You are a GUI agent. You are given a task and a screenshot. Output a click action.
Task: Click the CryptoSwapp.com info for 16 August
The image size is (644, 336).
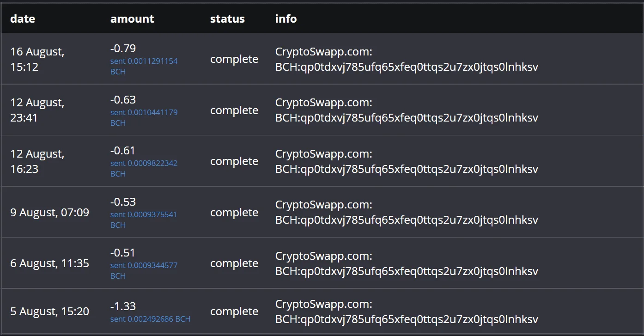[x=407, y=59]
